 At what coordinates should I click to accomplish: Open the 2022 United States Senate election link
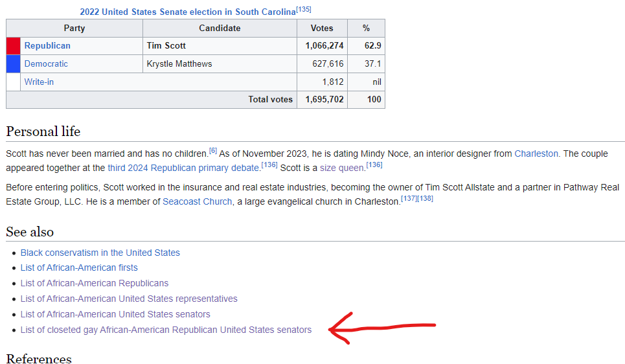click(x=188, y=12)
